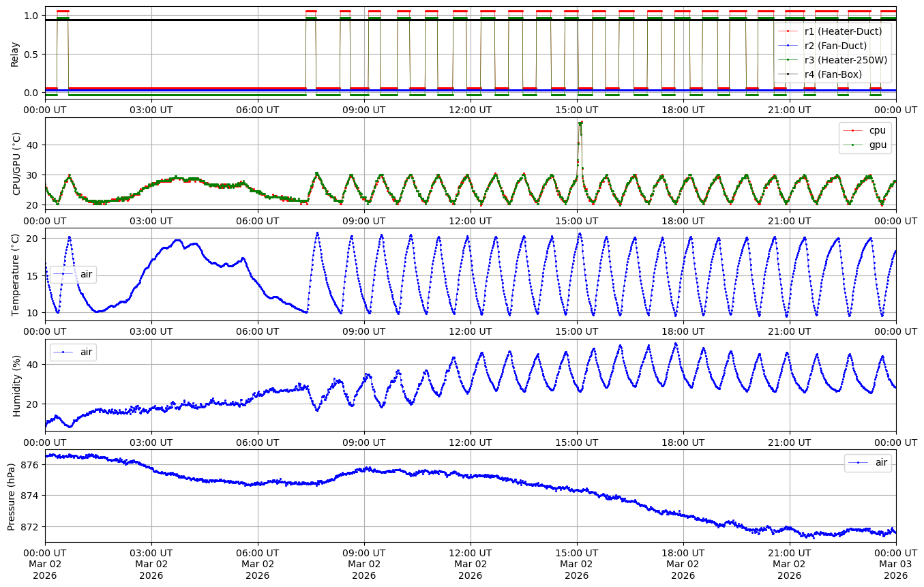Click the Pressure (hPa) axis label

click(x=12, y=496)
